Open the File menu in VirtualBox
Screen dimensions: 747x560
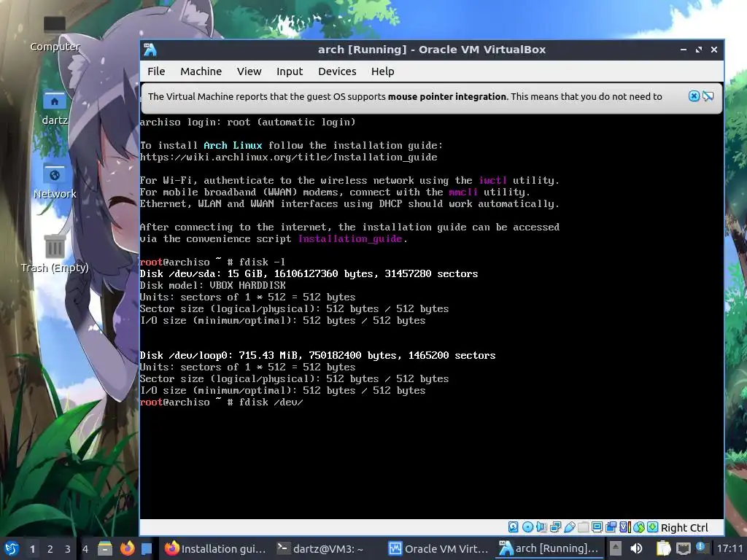[x=156, y=71]
